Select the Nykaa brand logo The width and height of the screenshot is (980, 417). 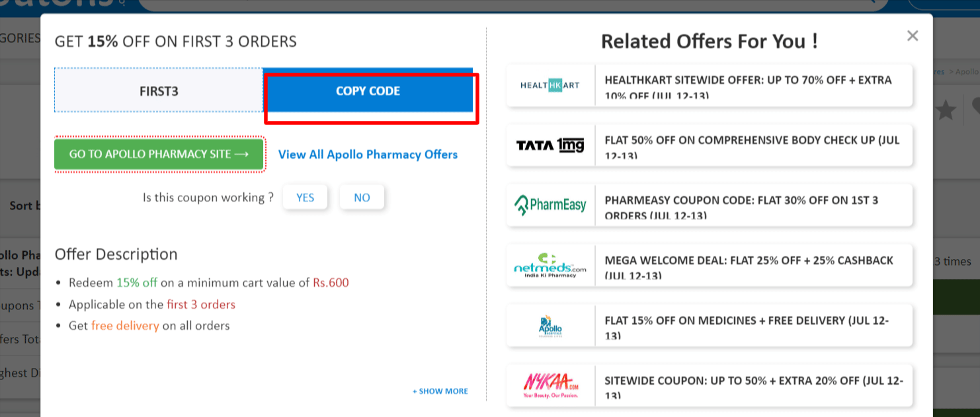[550, 385]
